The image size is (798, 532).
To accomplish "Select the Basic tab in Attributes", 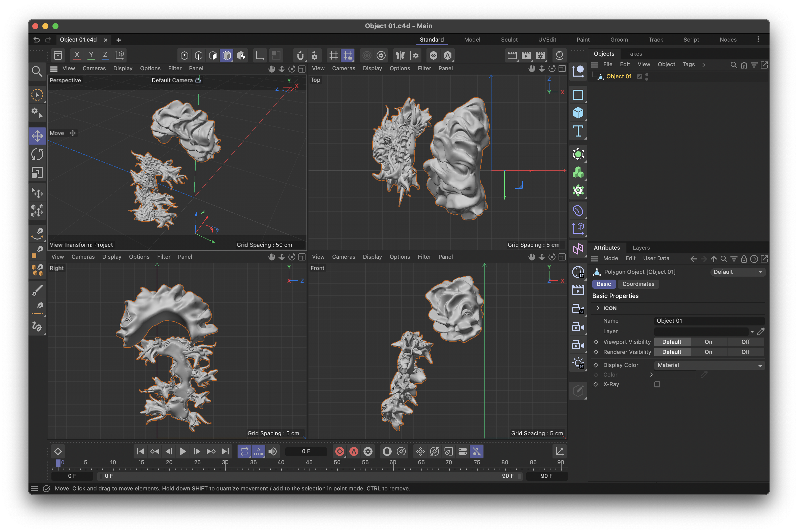I will point(603,284).
